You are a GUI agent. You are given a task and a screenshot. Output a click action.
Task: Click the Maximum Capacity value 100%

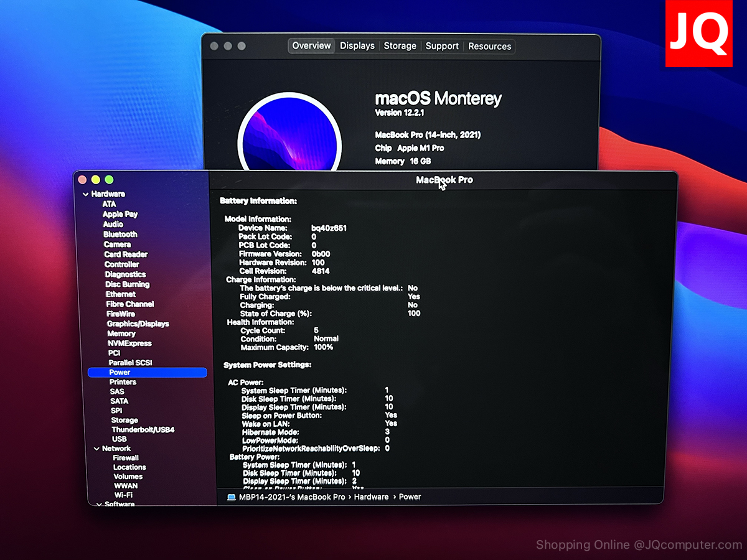[324, 347]
